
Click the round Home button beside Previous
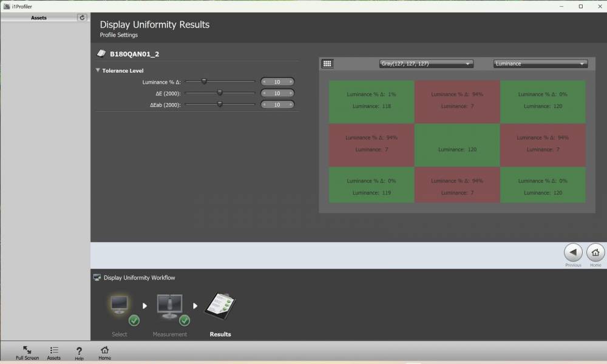(595, 252)
